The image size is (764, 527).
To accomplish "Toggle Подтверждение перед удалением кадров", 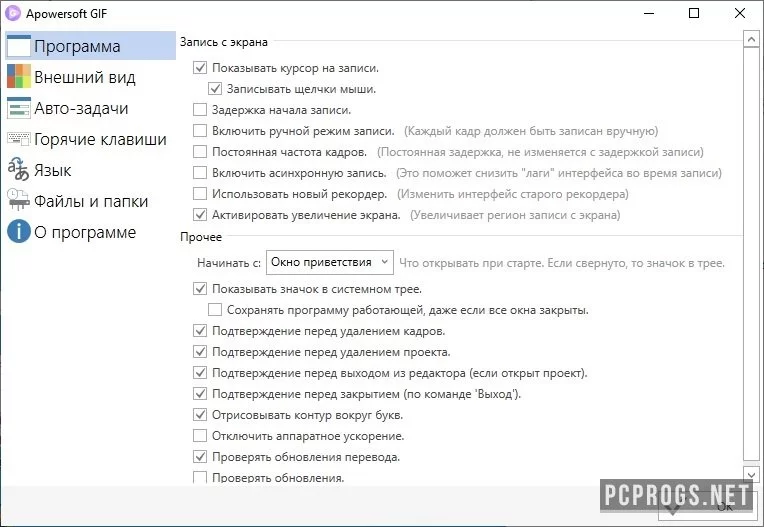I will pyautogui.click(x=200, y=331).
